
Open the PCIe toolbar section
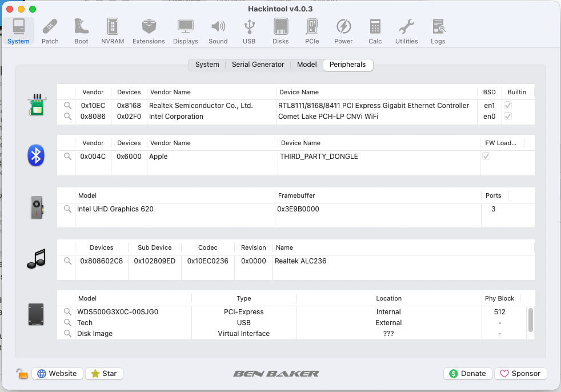312,31
